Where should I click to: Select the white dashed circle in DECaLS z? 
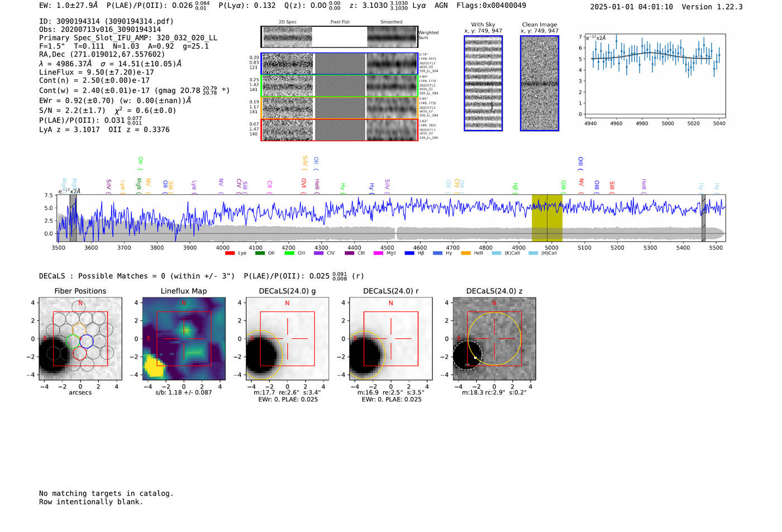[x=467, y=355]
